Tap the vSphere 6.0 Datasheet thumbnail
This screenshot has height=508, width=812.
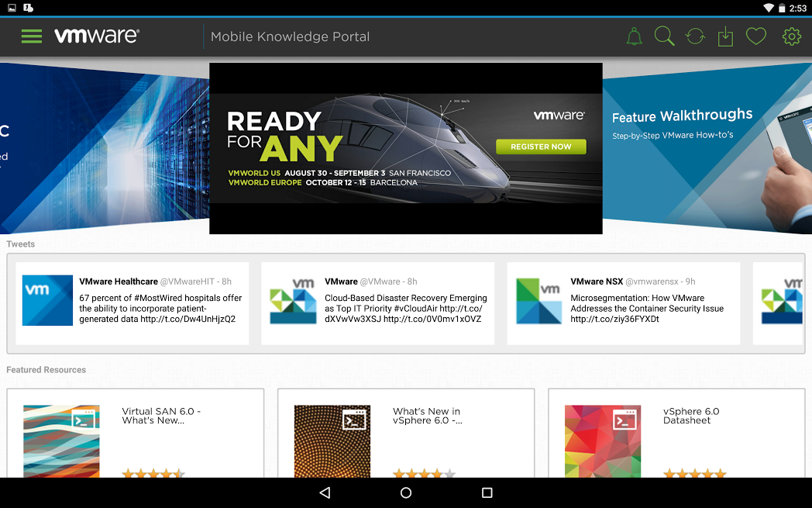(x=603, y=441)
